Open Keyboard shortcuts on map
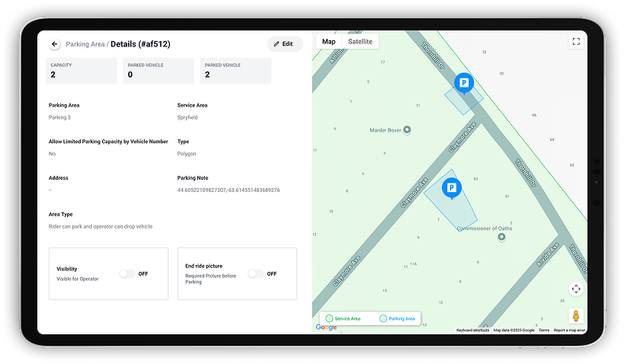 [x=472, y=330]
